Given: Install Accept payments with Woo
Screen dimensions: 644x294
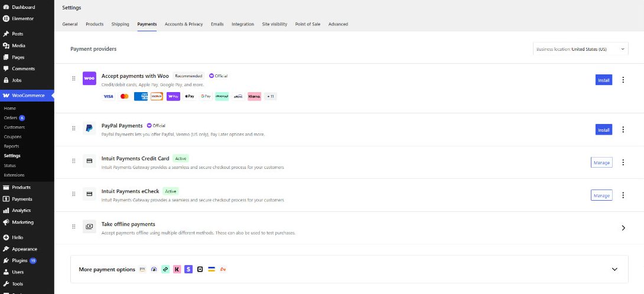Looking at the screenshot, I should (x=604, y=80).
